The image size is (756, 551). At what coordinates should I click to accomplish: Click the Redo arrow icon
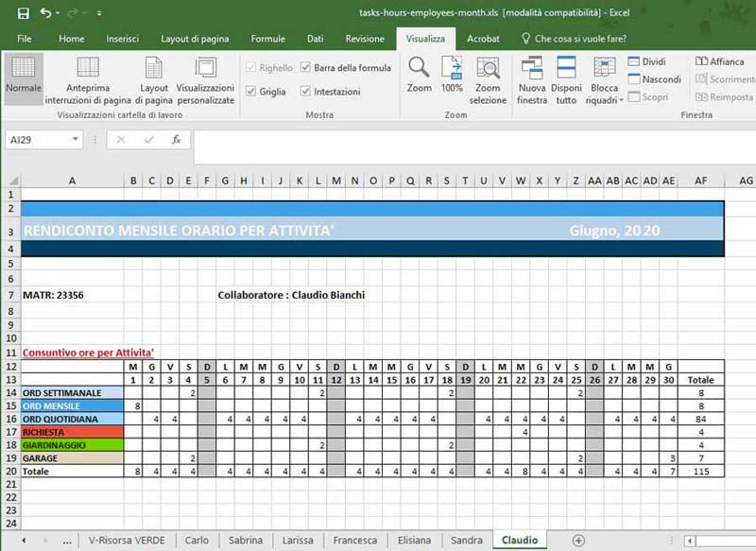(x=73, y=13)
